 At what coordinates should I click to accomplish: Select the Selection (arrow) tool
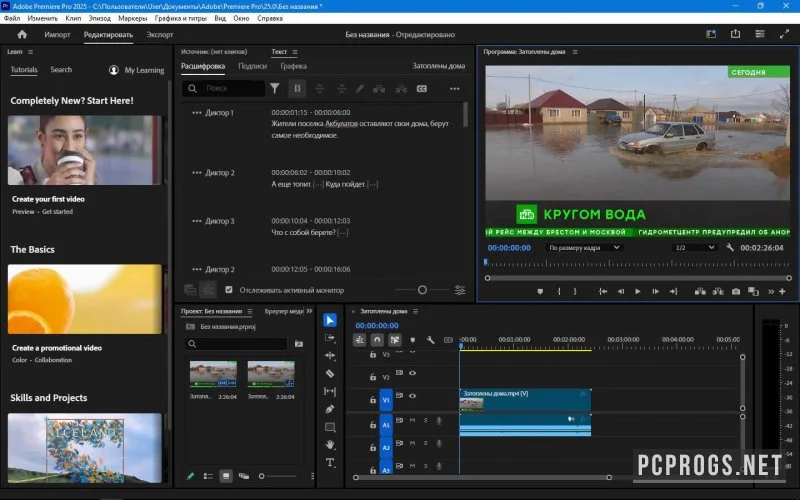[x=330, y=320]
